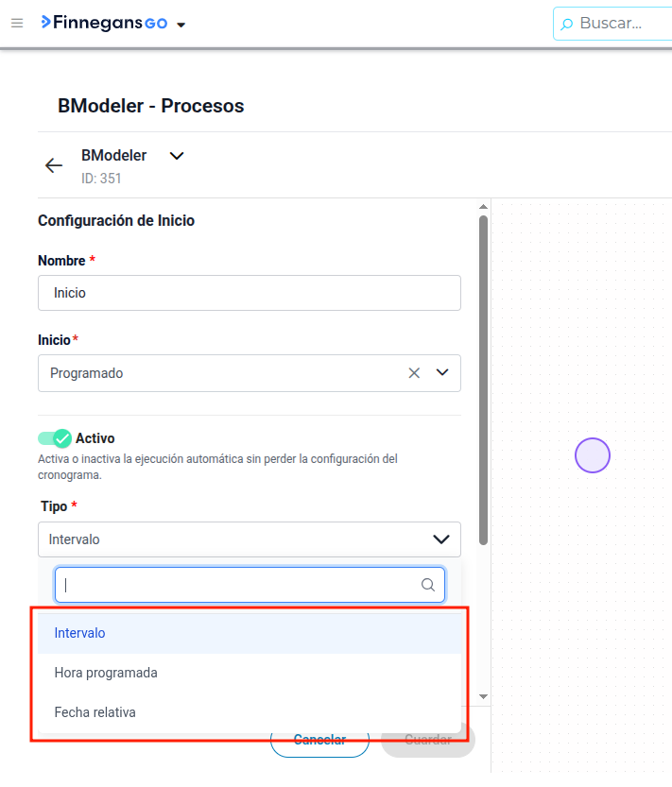Open the Inicio dropdown chevron

442,372
